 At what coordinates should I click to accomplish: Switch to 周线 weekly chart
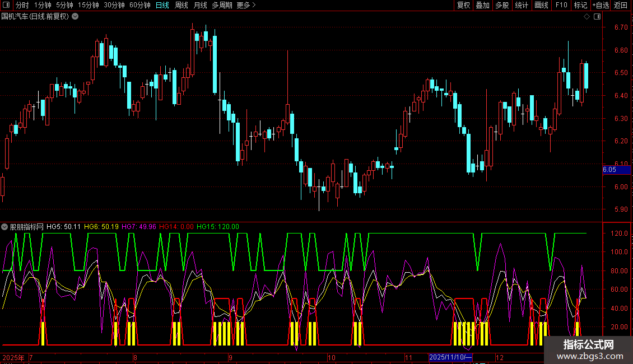pyautogui.click(x=181, y=5)
